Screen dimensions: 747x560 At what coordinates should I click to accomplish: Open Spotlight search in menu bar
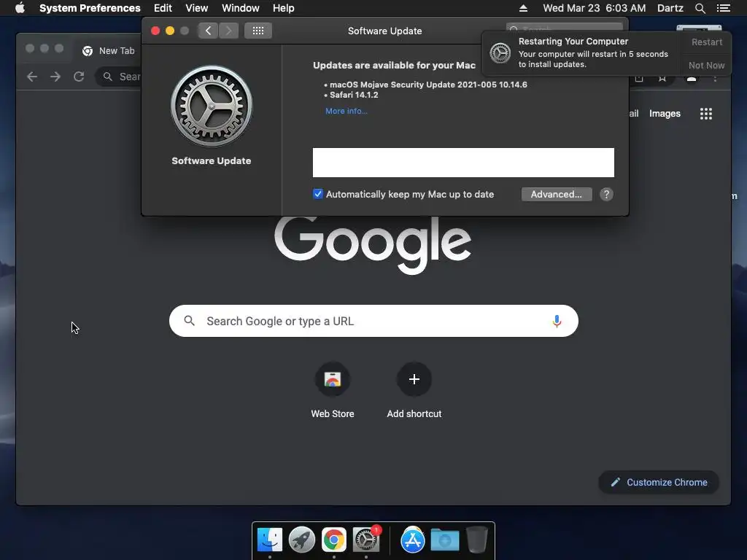(x=700, y=8)
